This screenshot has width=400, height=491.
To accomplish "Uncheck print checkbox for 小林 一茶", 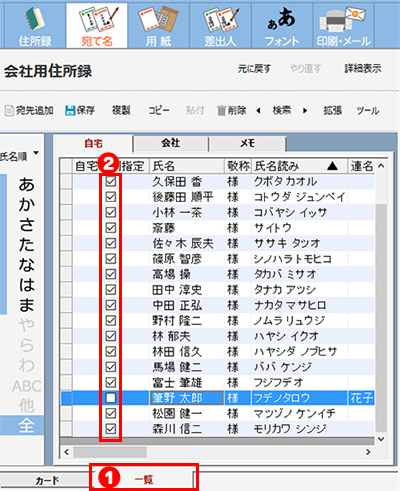I will [111, 212].
